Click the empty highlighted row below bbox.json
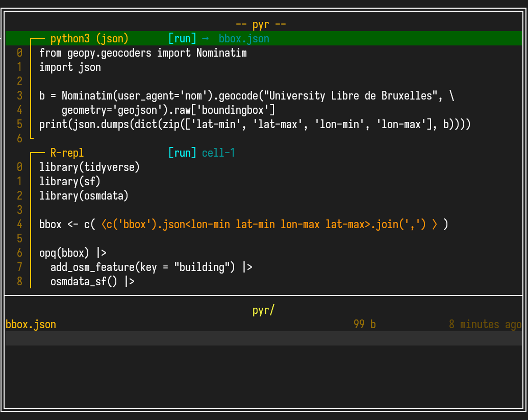The image size is (528, 420). (x=263, y=338)
